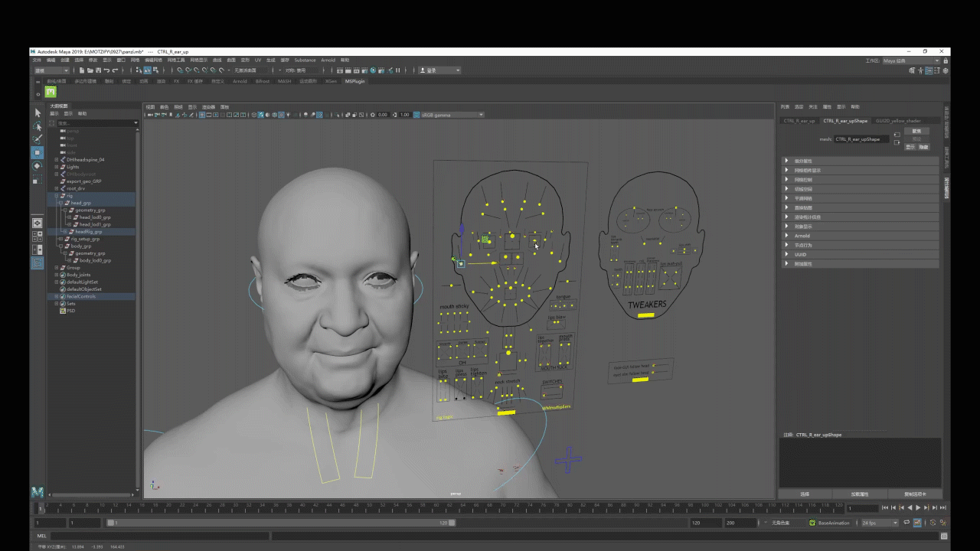The height and width of the screenshot is (551, 980).
Task: Choose the Lasso selection tool
Action: [37, 126]
